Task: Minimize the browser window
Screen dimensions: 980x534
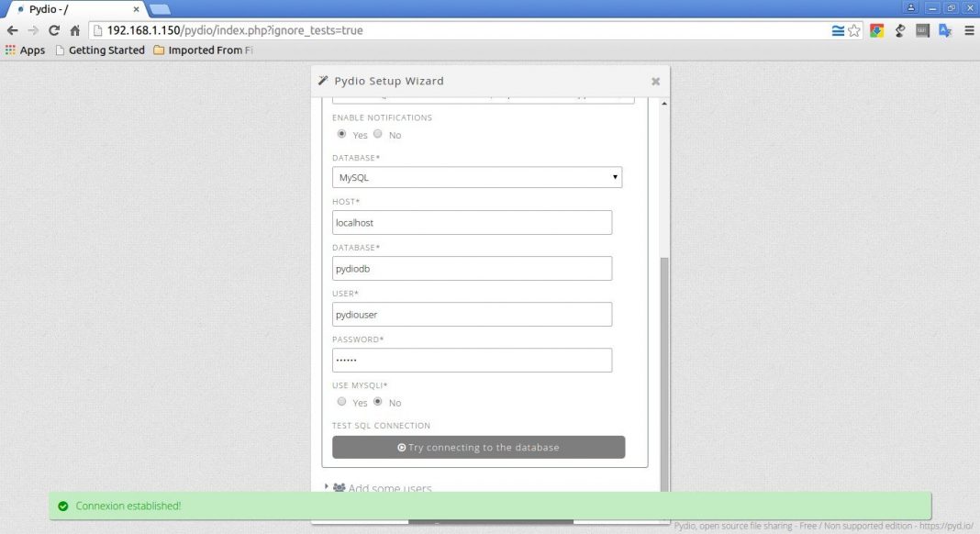Action: [x=932, y=7]
